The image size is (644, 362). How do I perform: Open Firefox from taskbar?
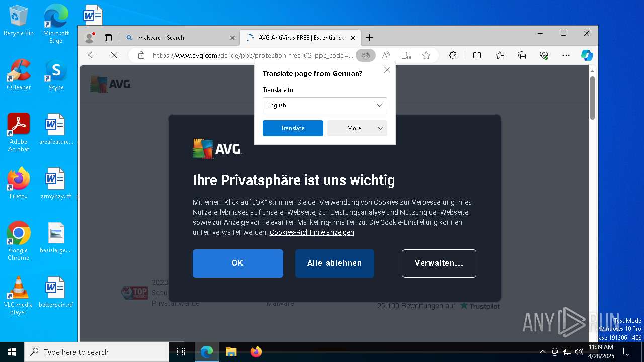tap(256, 352)
